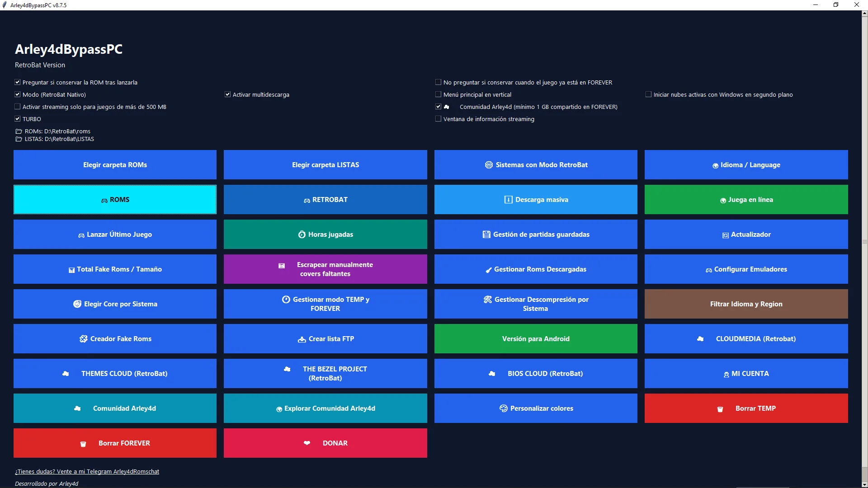Click the gamepad icon on ROMS button
The image size is (868, 488).
point(104,200)
